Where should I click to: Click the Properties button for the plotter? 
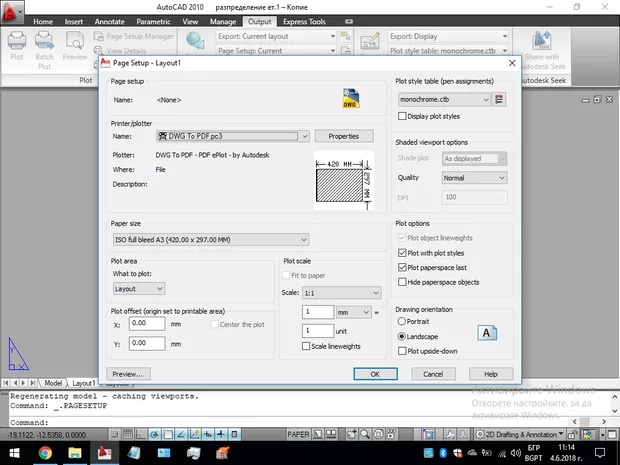[x=344, y=136]
